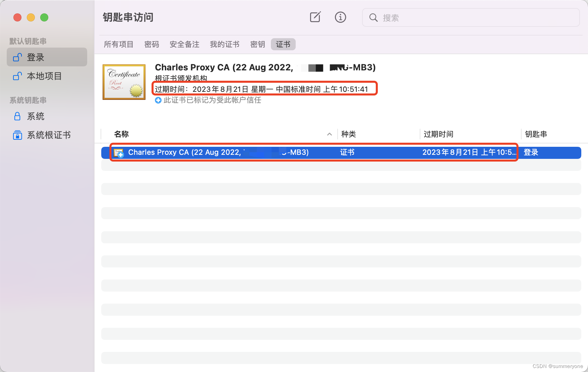Toggle the padlock next to the 登录 keychain
The image size is (588, 372).
pyautogui.click(x=17, y=57)
